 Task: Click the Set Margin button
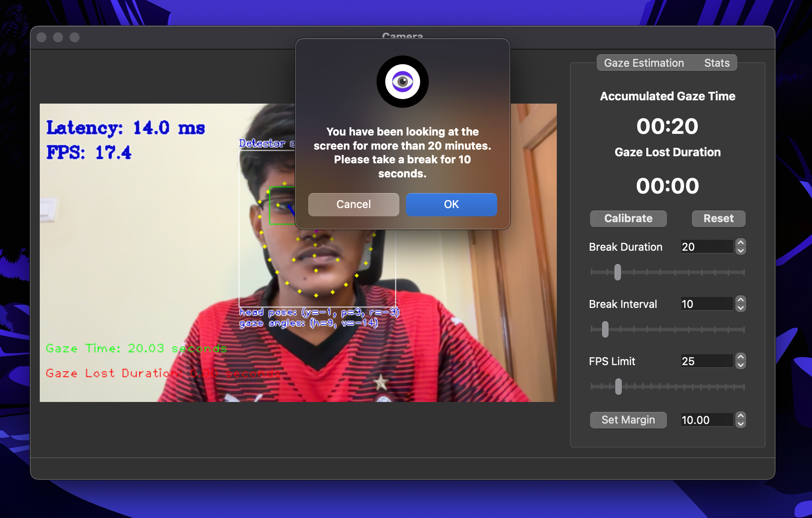click(x=628, y=420)
